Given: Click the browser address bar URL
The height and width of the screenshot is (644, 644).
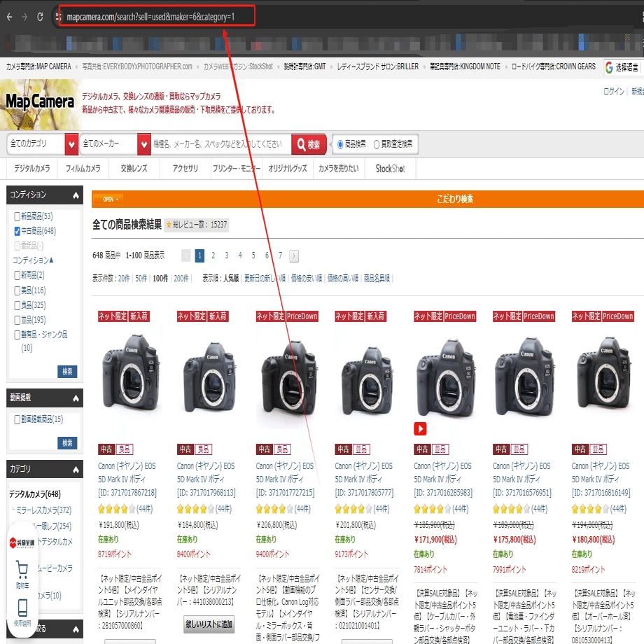Looking at the screenshot, I should [x=150, y=17].
